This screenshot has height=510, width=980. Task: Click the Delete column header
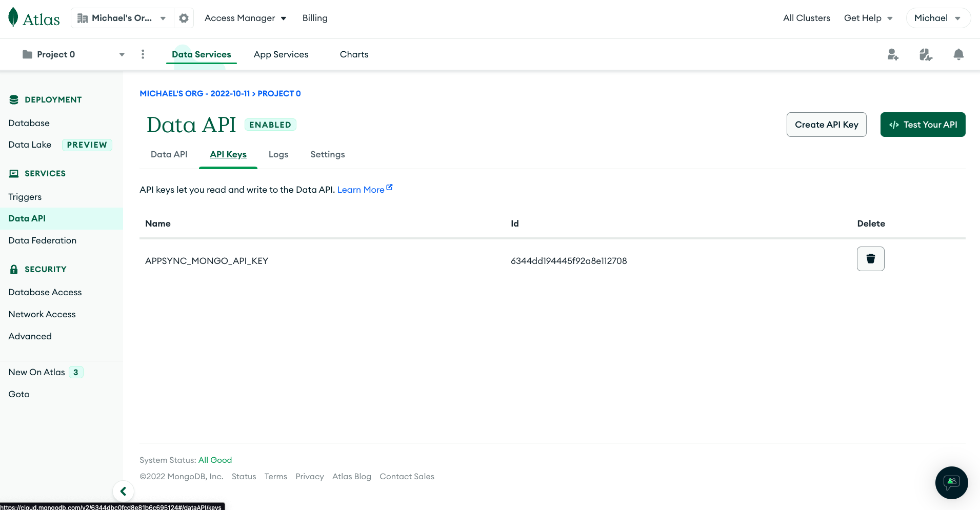(871, 223)
